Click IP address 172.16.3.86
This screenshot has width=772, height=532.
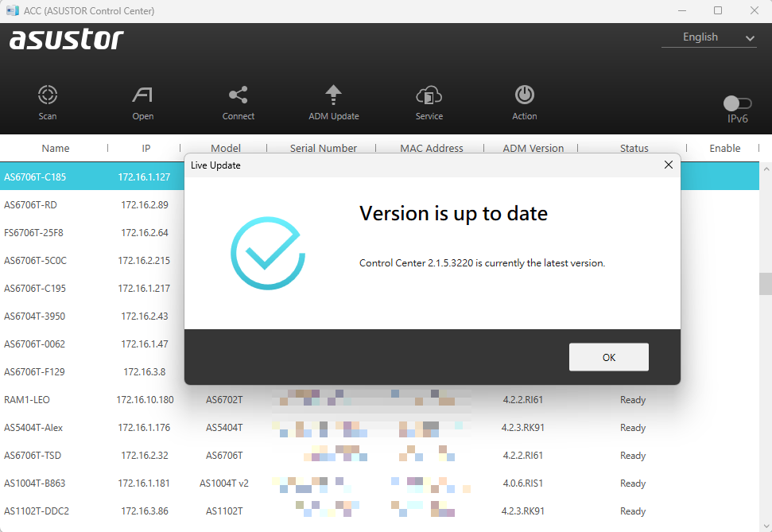click(x=145, y=511)
